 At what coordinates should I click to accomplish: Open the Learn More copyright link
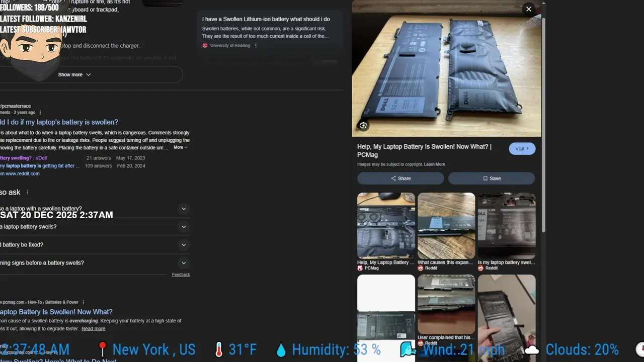coord(434,164)
